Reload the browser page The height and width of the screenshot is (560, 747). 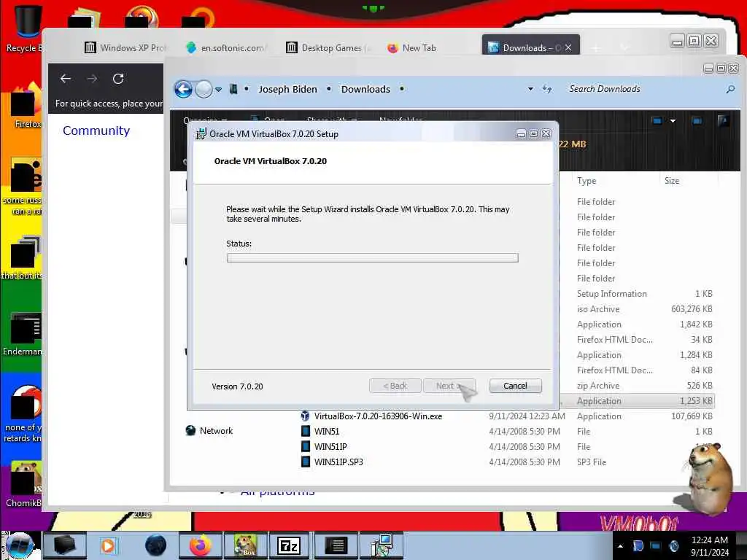118,79
